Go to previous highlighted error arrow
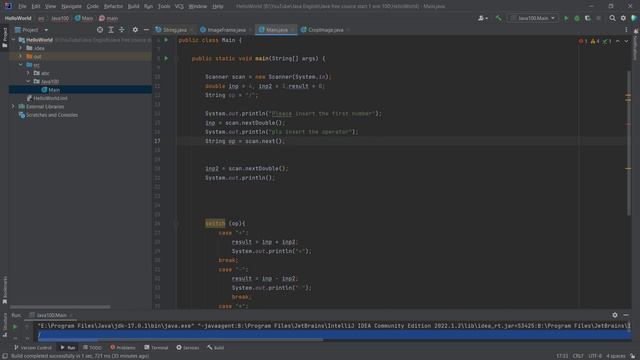Viewport: 640px width, 360px height. coord(618,41)
